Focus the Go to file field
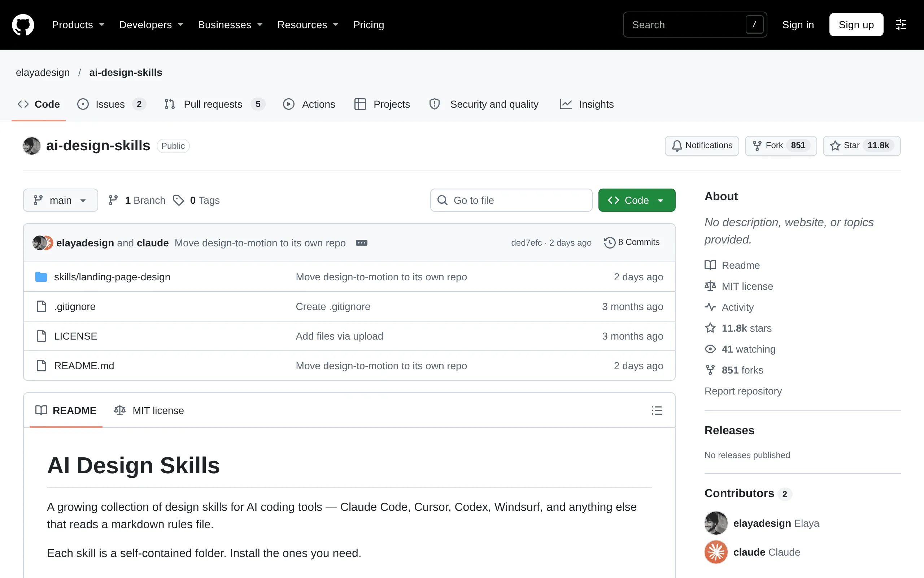This screenshot has height=578, width=924. click(511, 200)
